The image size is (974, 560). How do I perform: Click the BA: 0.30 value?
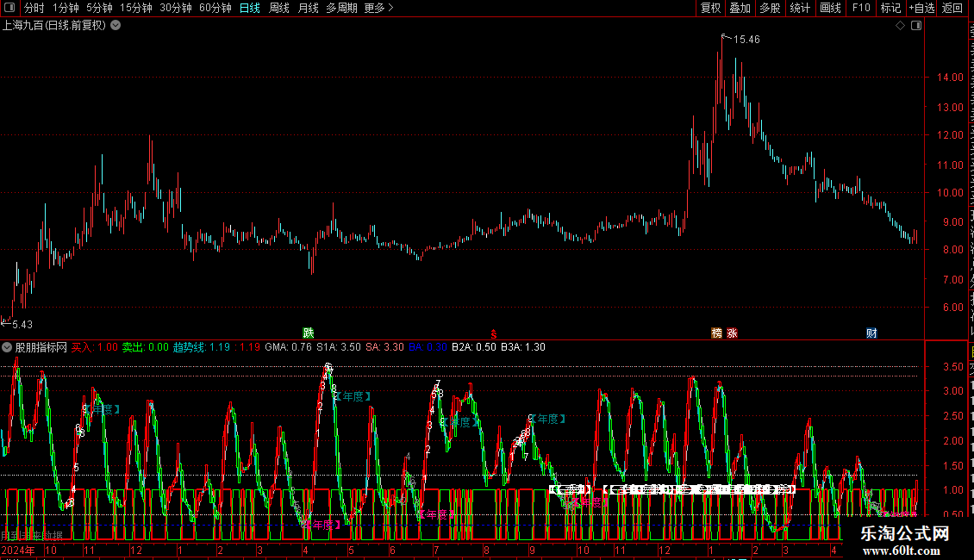[x=428, y=347]
